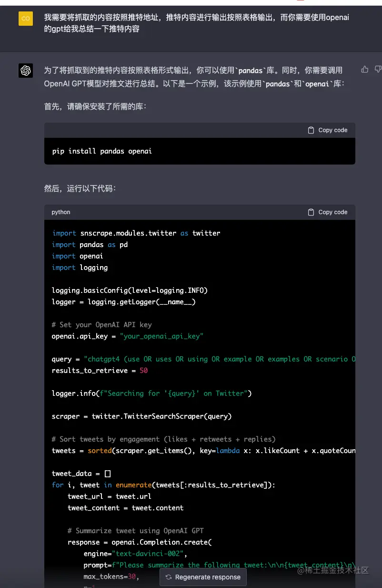Click the Copy code label in the python block
Screen dimensions: 382x588
(x=333, y=212)
